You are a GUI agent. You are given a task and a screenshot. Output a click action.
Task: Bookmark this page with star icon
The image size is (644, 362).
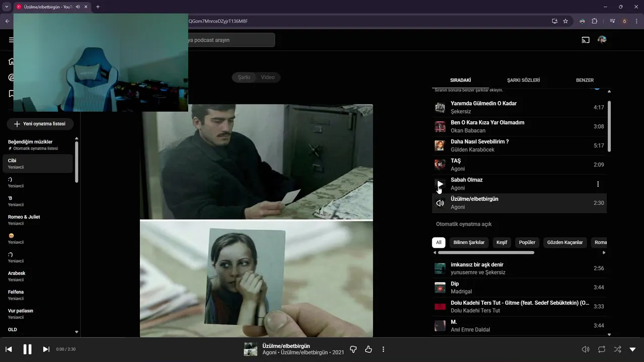click(566, 21)
